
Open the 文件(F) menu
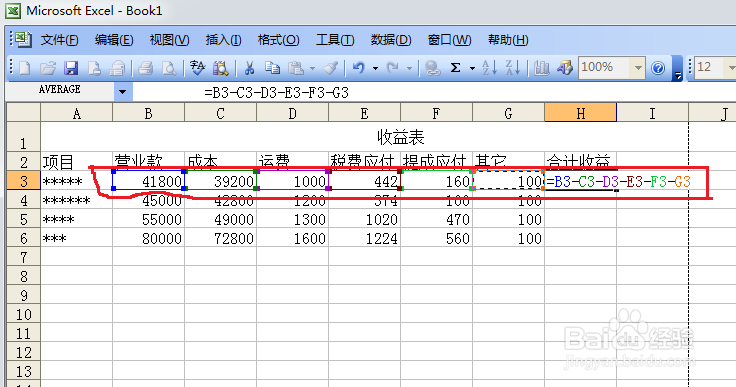(x=59, y=40)
